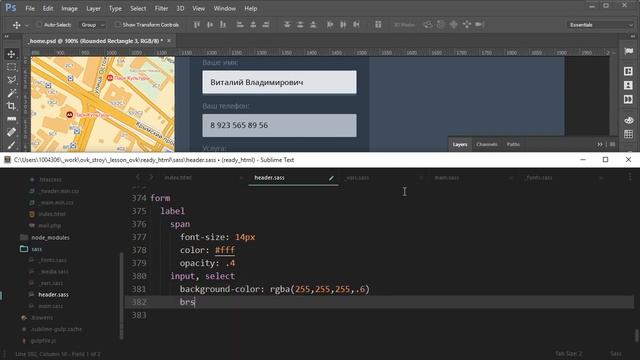Viewport: 640px width, 360px height.
Task: Select the Crop tool in Photoshop
Action: coord(11,106)
